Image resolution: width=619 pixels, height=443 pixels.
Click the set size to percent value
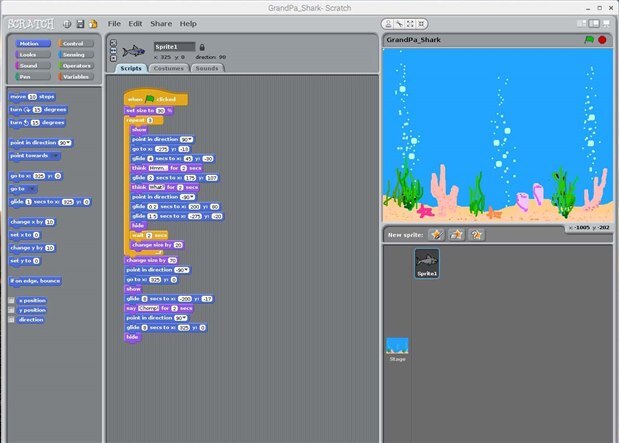click(160, 111)
